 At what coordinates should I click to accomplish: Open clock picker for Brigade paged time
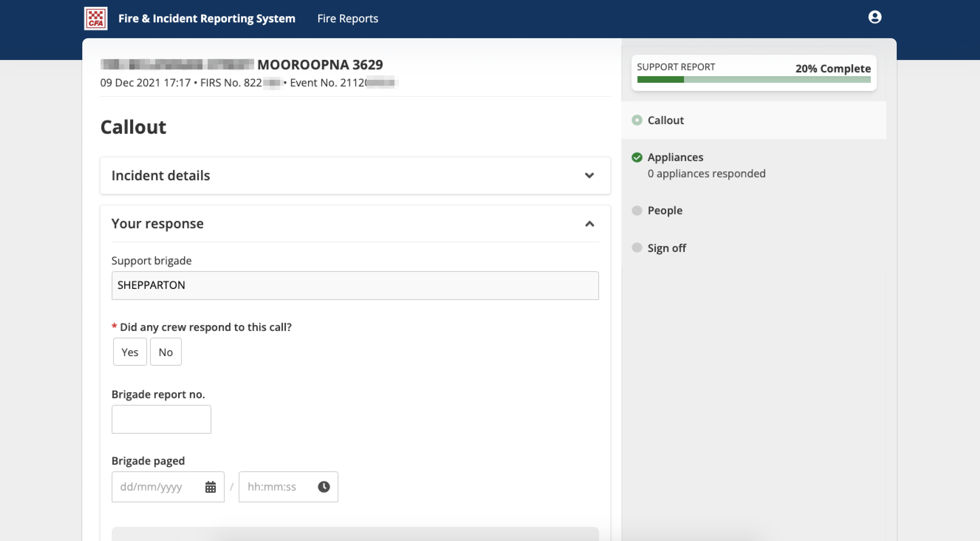point(324,487)
